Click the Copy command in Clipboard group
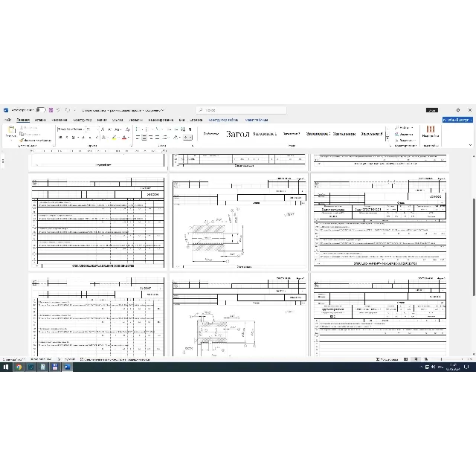Image resolution: width=476 pixels, height=476 pixels. [30, 134]
